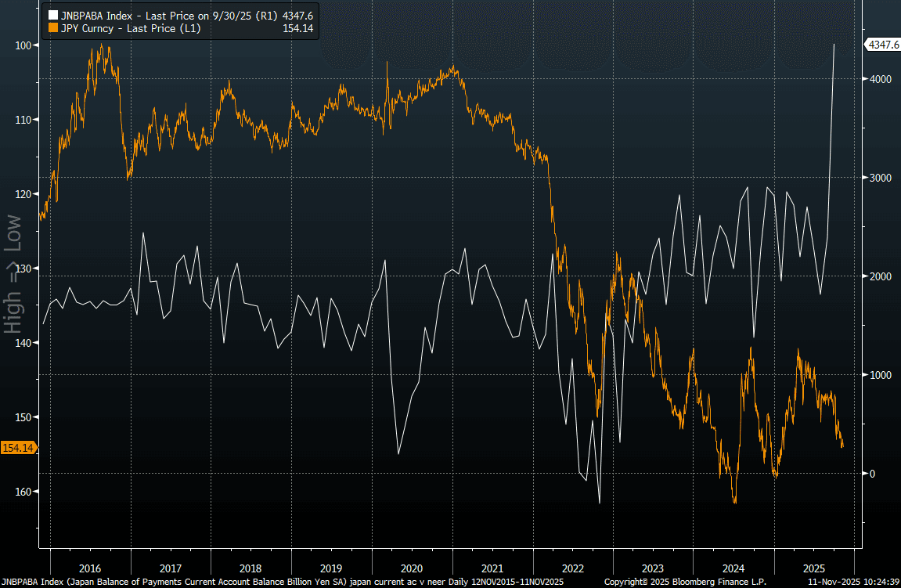Click the 4000 tick on right axis
This screenshot has height=588, width=901.
click(x=878, y=79)
